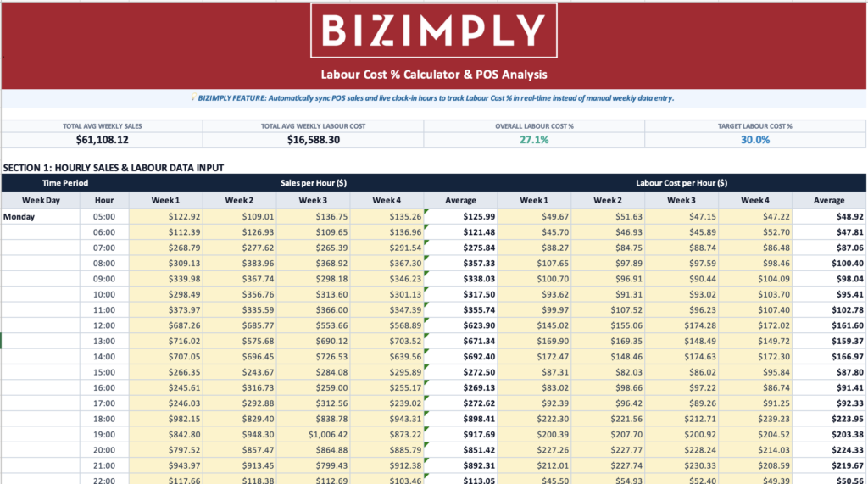Screen dimensions: 868x484
Task: Click sales cell $373.97
Action: (165, 309)
